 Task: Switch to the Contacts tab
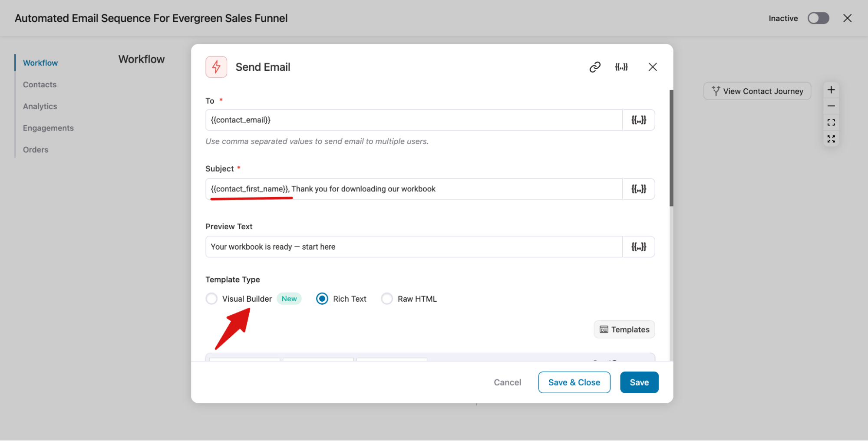(x=40, y=84)
